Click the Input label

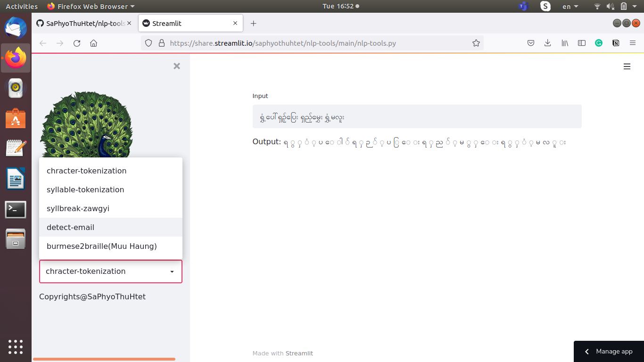(x=260, y=96)
